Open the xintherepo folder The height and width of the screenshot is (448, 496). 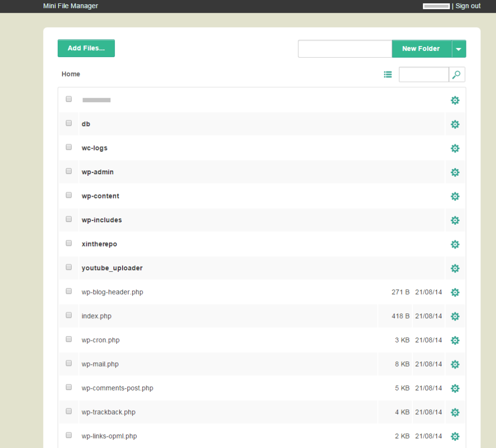[99, 244]
